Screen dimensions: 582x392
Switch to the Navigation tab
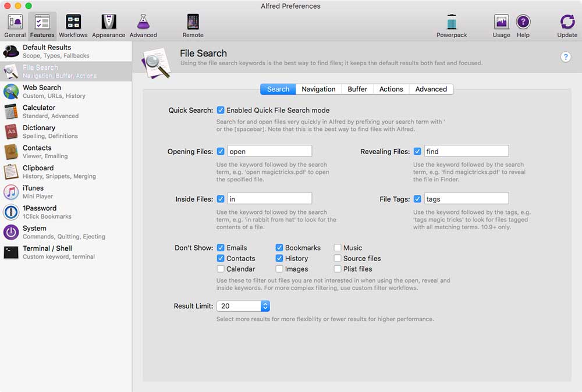tap(318, 89)
